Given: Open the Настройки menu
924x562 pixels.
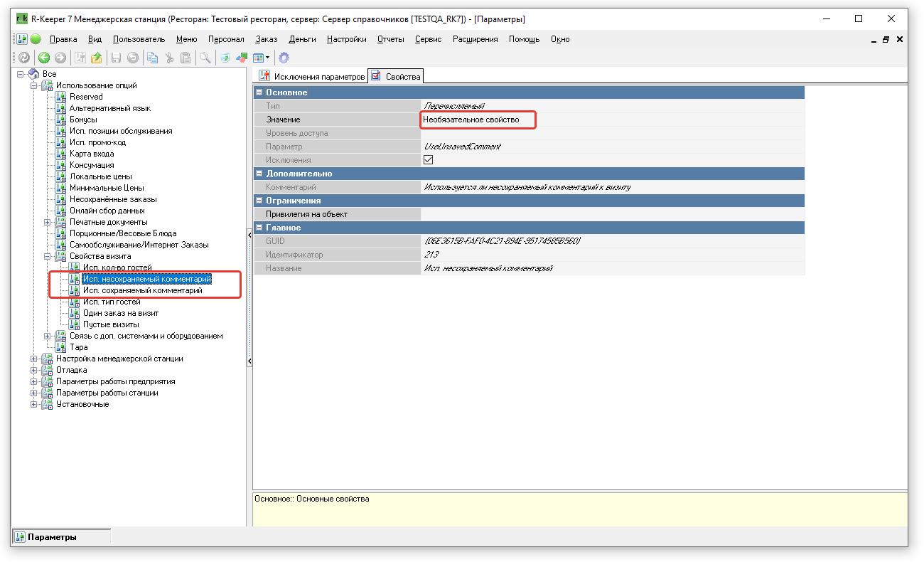Looking at the screenshot, I should (x=346, y=39).
